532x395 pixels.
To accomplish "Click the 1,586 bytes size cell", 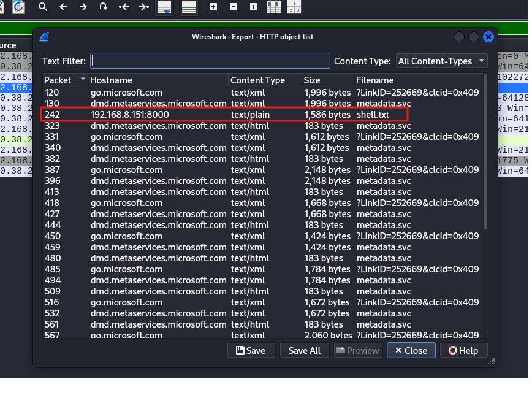I will pyautogui.click(x=327, y=115).
